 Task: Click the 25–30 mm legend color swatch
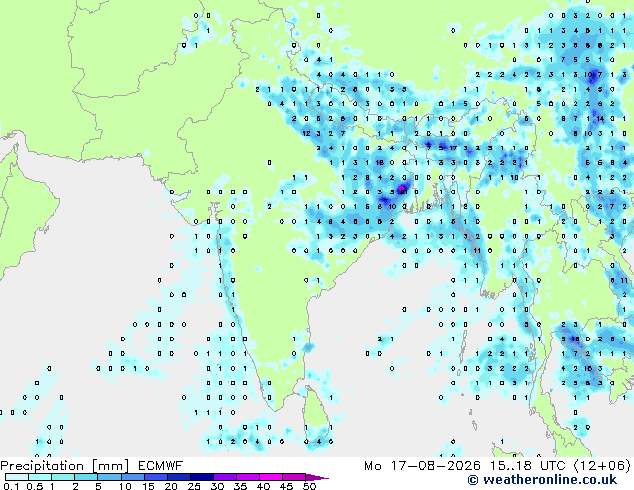tap(201, 477)
